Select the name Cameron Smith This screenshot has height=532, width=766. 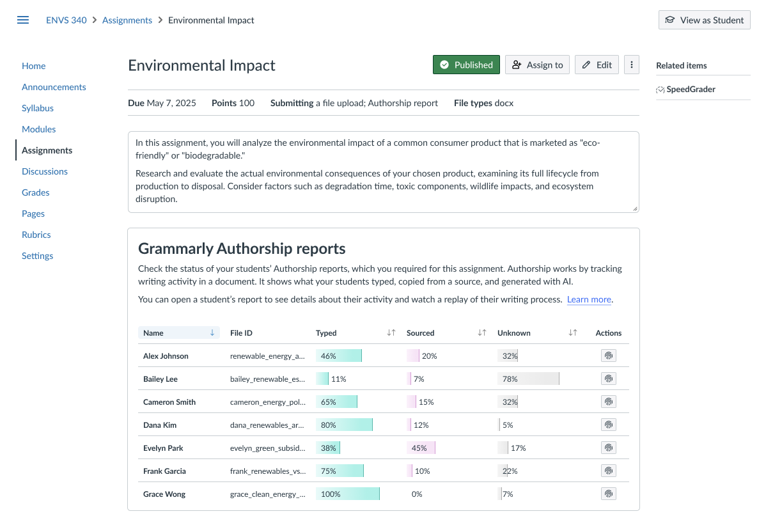(169, 402)
